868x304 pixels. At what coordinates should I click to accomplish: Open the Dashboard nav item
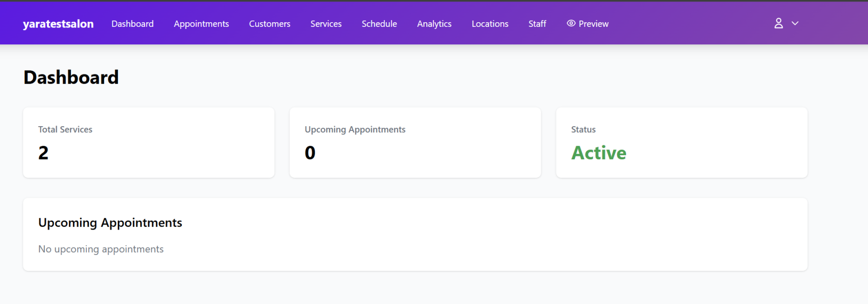pos(132,24)
